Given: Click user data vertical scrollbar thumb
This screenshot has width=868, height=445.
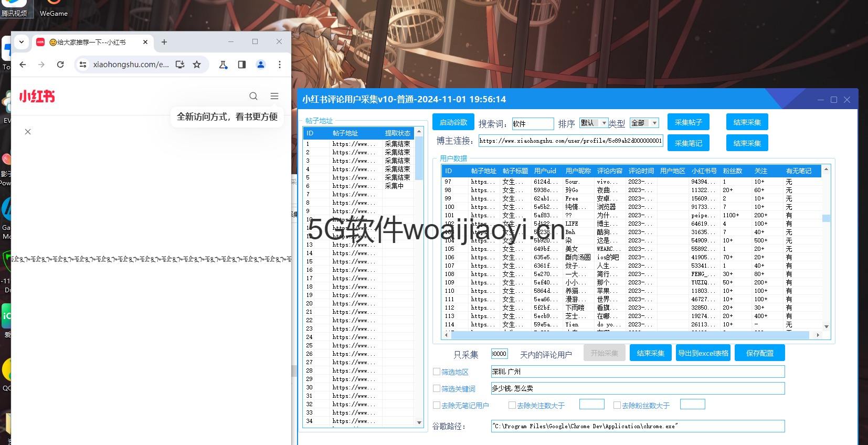Looking at the screenshot, I should (826, 218).
